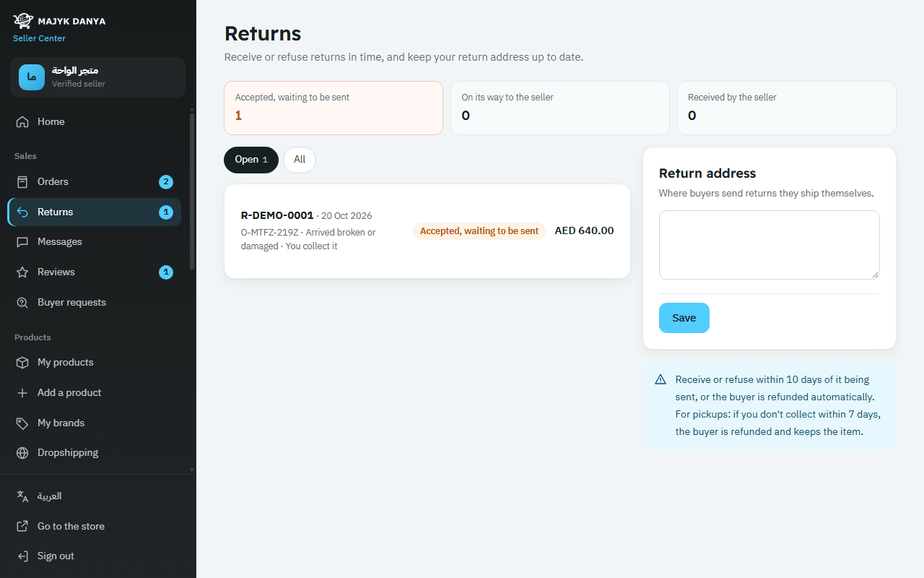Click the Add a product plus icon
This screenshot has height=578, width=924.
[22, 393]
